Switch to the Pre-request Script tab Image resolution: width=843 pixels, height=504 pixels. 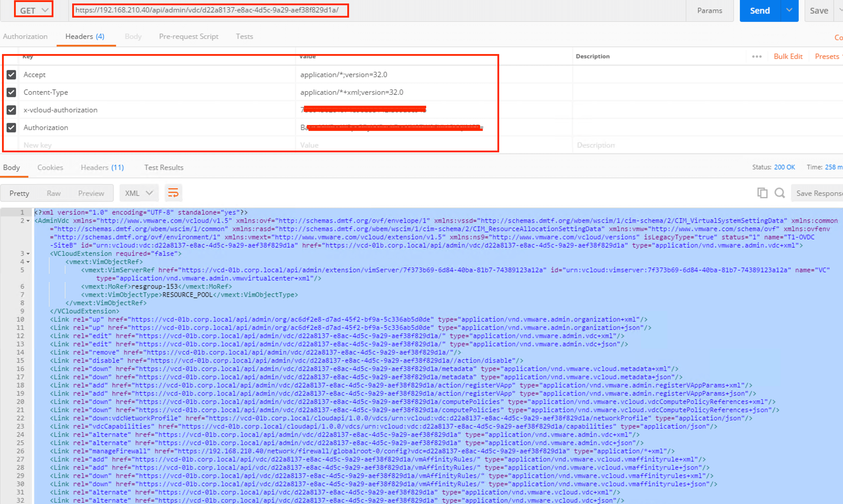(x=189, y=36)
